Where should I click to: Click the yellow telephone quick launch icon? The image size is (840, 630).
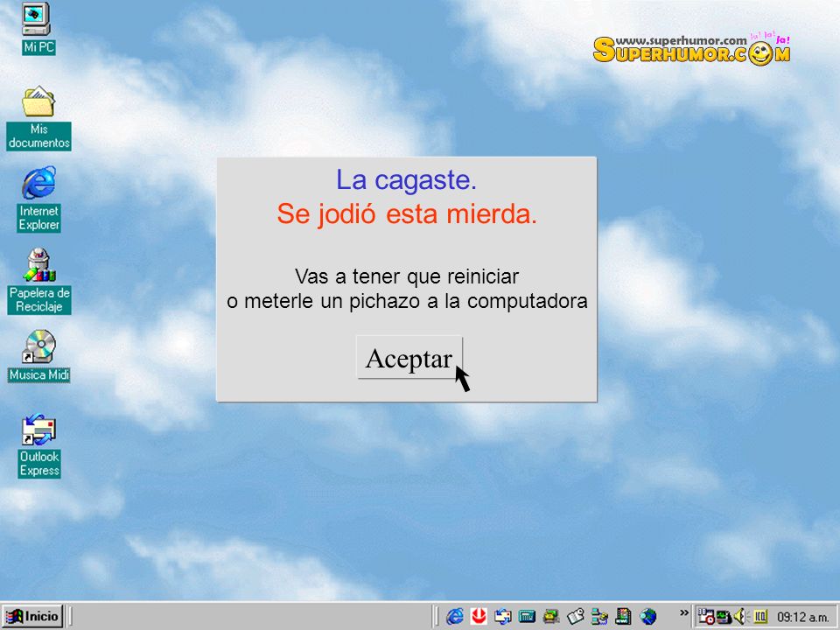coord(551,617)
